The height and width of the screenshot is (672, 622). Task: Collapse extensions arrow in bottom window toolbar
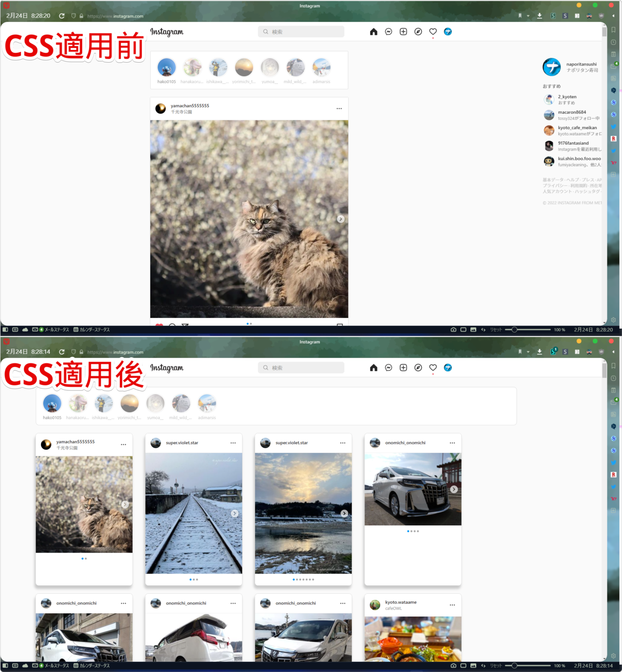click(613, 352)
